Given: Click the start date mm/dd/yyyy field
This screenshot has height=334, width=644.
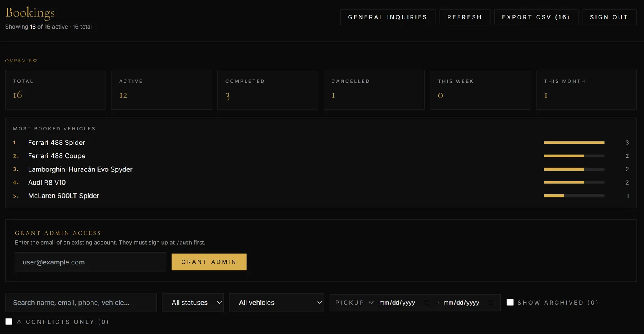Looking at the screenshot, I should (x=397, y=303).
